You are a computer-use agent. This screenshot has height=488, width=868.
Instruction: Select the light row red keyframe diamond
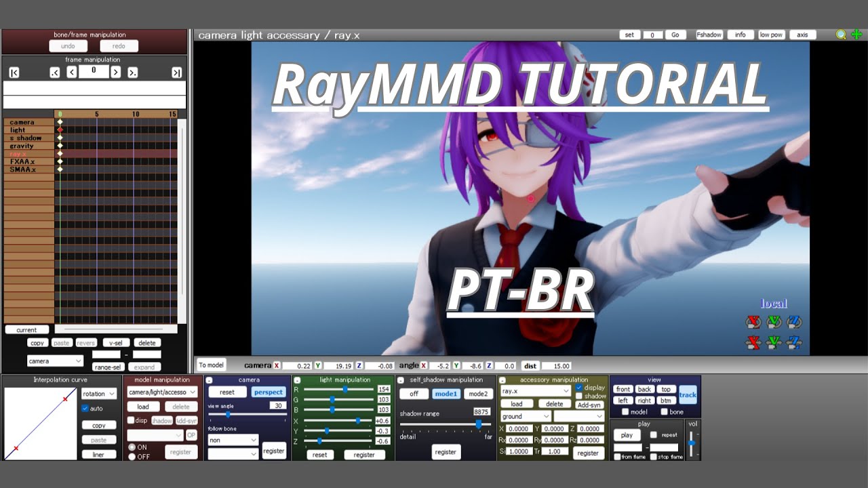[60, 129]
